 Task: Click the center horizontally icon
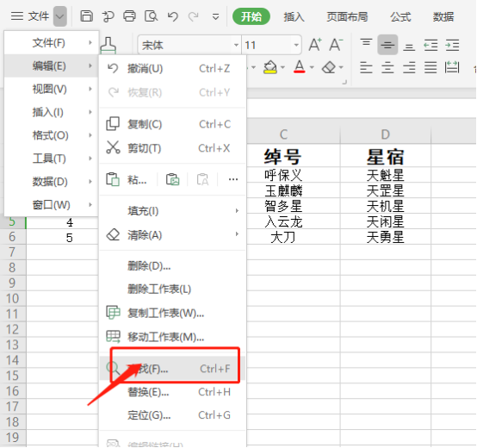tap(387, 67)
